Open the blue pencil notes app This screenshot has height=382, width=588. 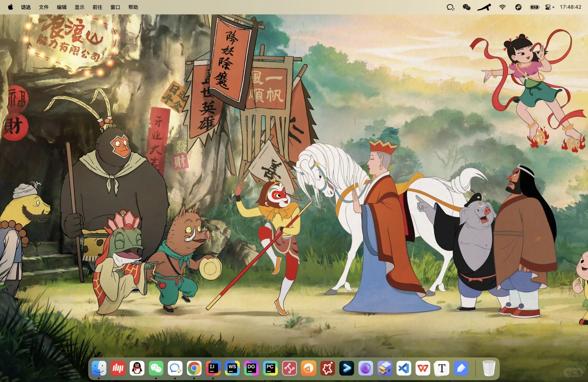461,369
